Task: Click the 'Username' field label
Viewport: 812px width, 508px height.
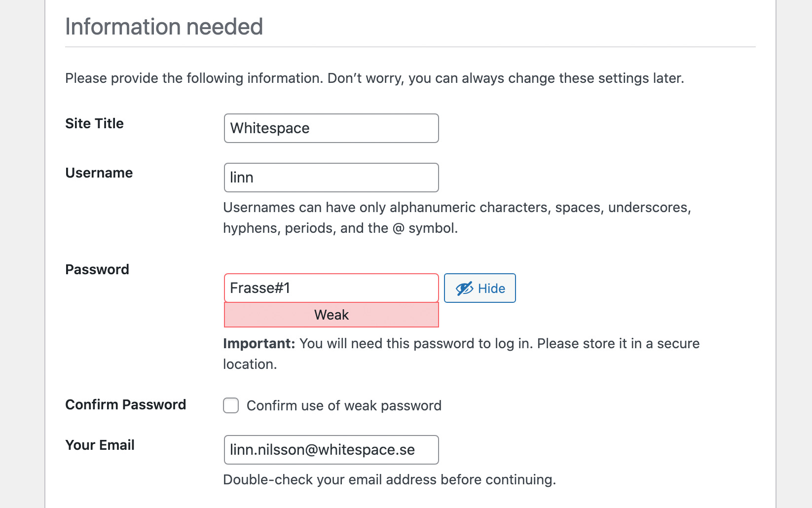Action: (99, 173)
